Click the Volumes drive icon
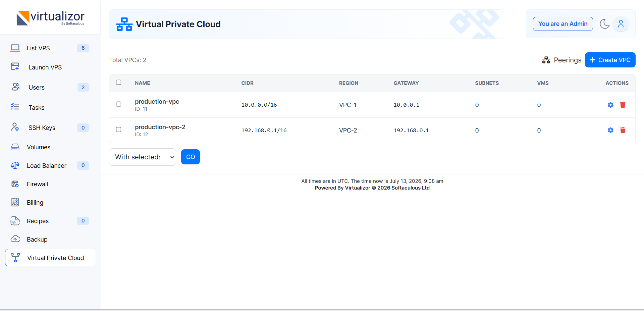 pos(15,147)
